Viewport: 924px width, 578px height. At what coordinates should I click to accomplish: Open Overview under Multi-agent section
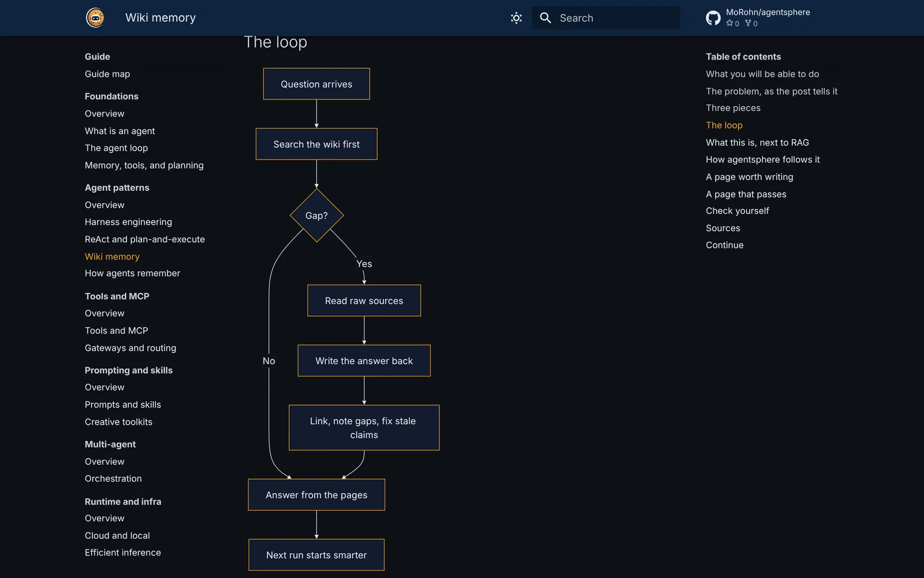(x=105, y=462)
